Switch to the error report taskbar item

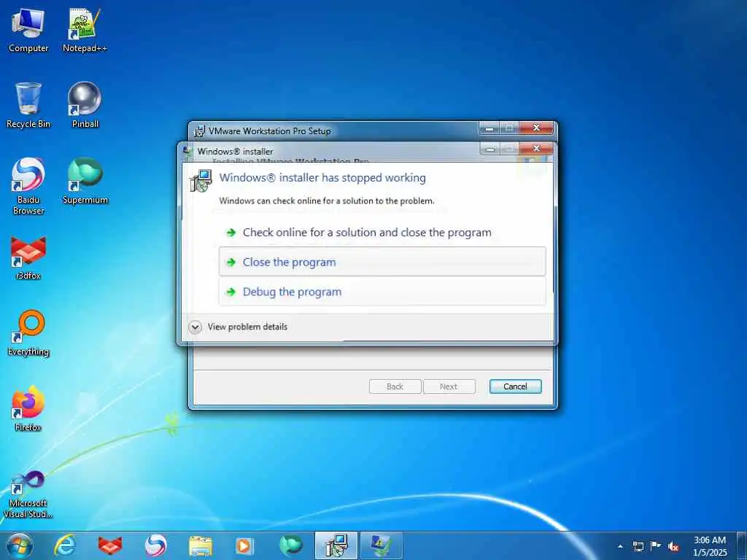click(x=382, y=545)
